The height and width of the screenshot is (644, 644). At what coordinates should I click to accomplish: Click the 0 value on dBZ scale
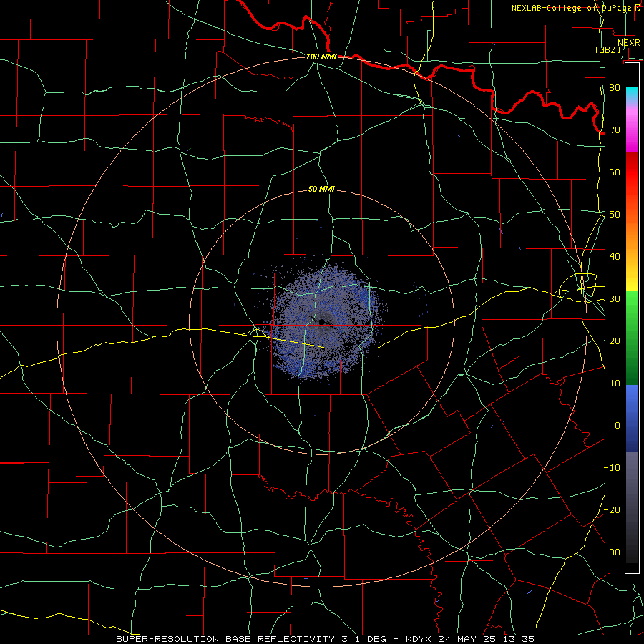(x=618, y=426)
